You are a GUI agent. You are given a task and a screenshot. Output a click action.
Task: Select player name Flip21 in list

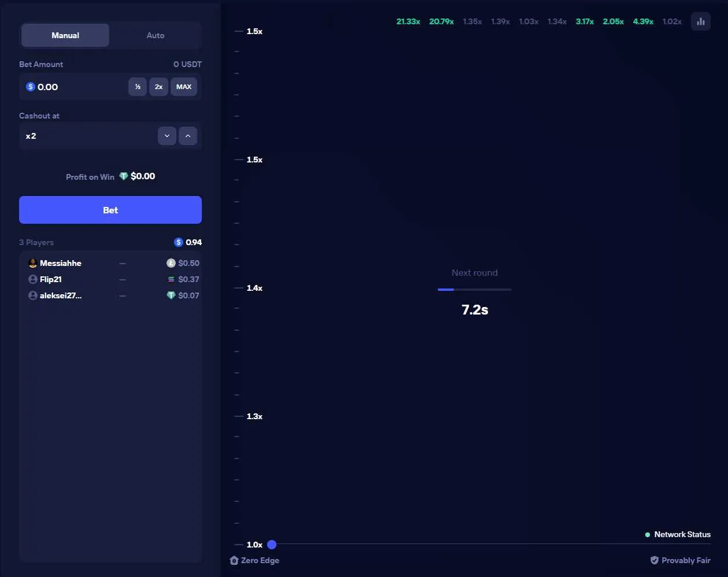51,279
